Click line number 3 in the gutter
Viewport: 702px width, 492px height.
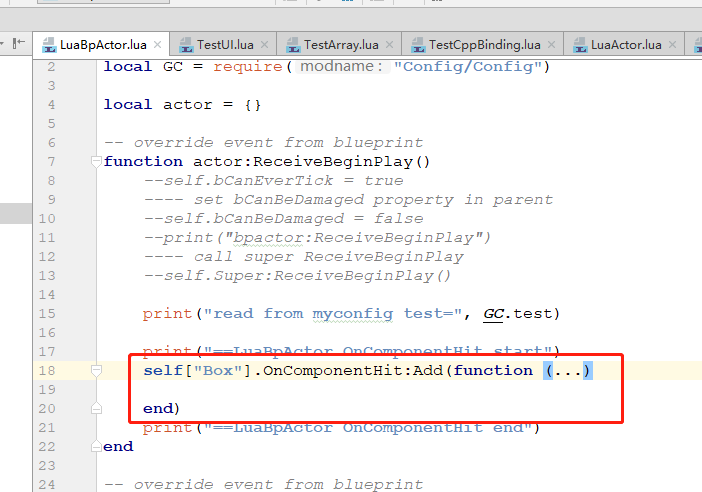pyautogui.click(x=51, y=86)
